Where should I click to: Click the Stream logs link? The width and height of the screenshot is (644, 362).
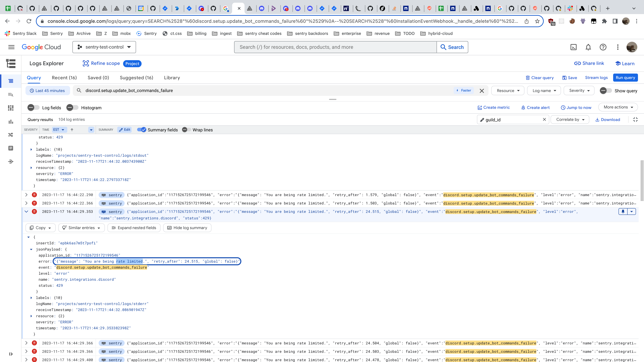(596, 78)
